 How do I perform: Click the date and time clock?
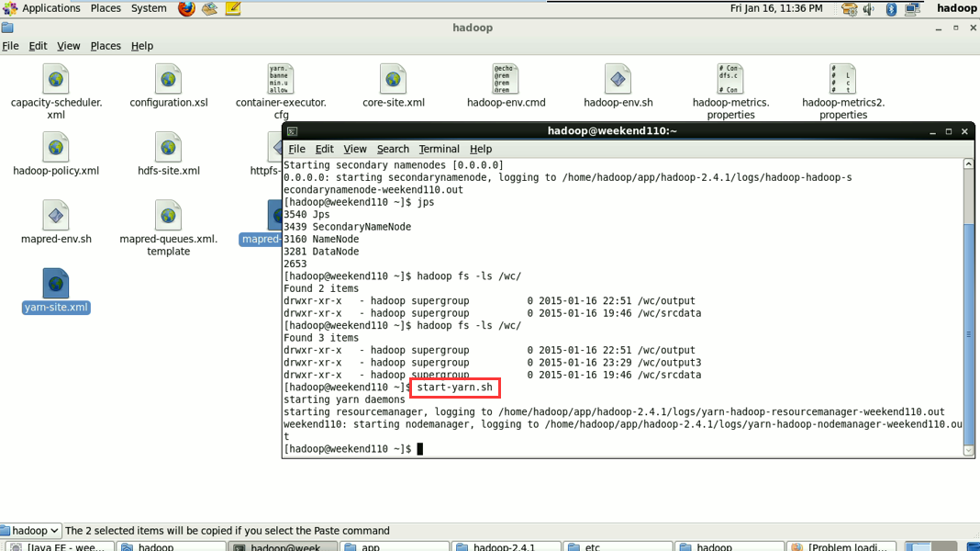(776, 8)
